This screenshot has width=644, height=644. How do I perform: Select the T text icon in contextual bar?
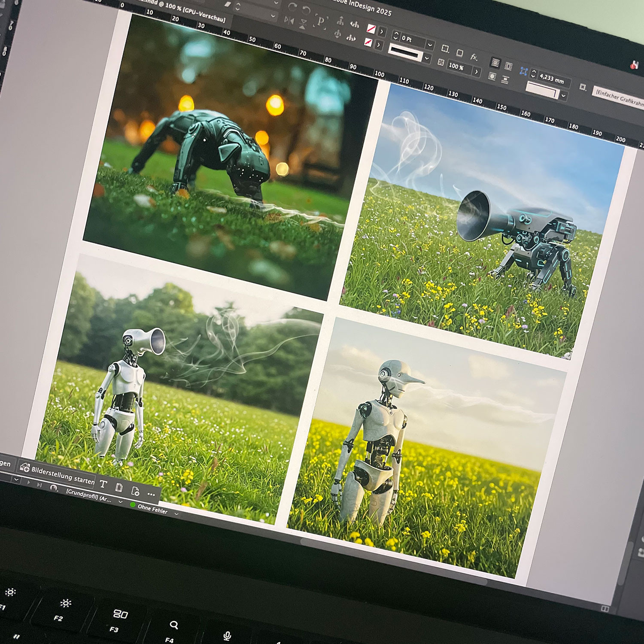tap(103, 484)
